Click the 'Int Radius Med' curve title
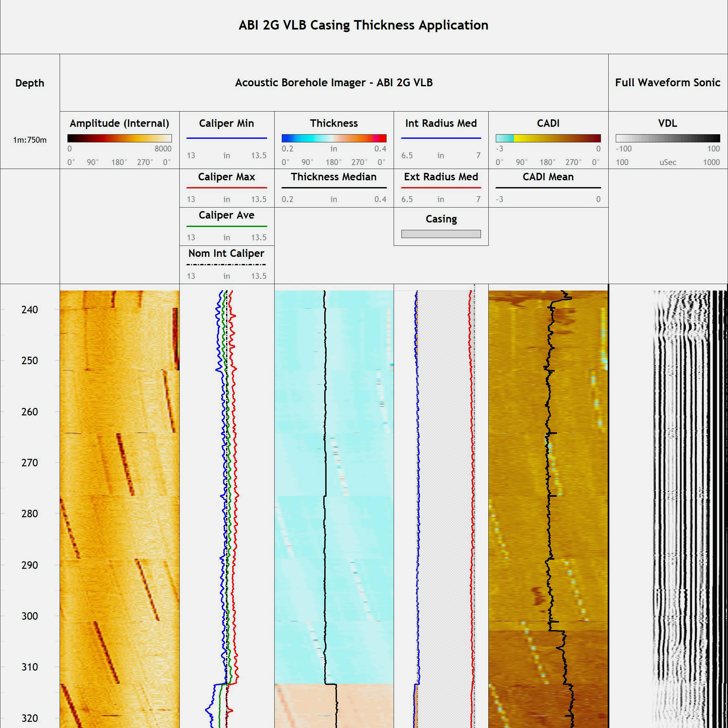Screen dimensions: 728x728 [x=441, y=123]
